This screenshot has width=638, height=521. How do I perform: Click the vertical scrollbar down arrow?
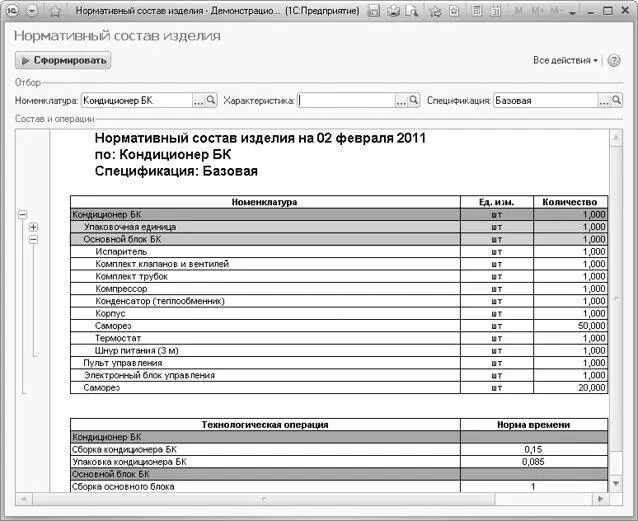point(616,484)
